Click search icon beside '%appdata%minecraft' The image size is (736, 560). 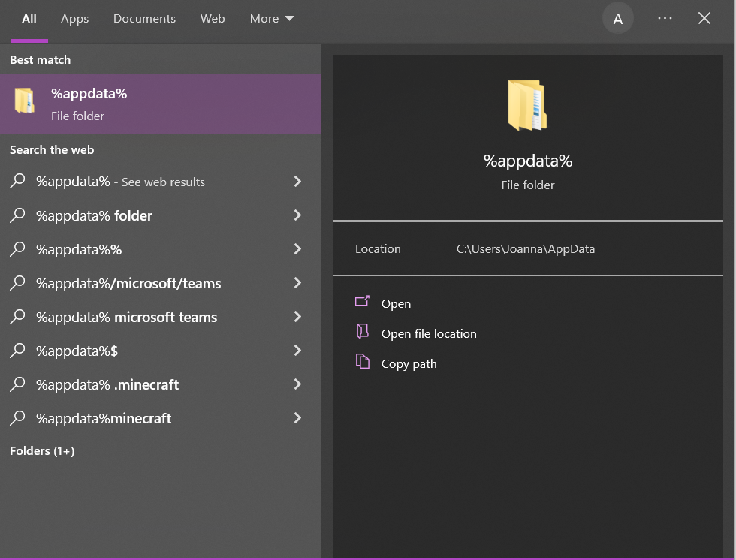[17, 417]
